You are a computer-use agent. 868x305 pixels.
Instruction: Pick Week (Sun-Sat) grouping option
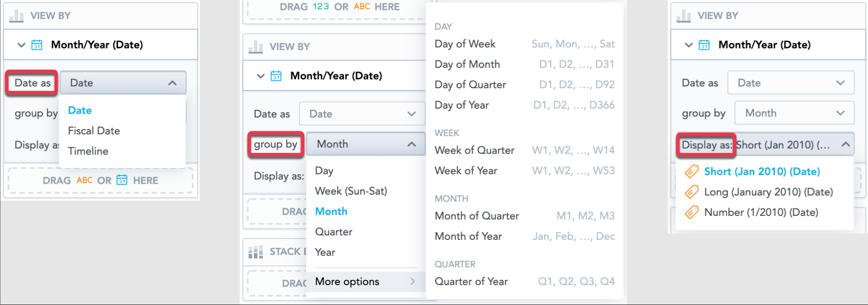click(x=351, y=191)
